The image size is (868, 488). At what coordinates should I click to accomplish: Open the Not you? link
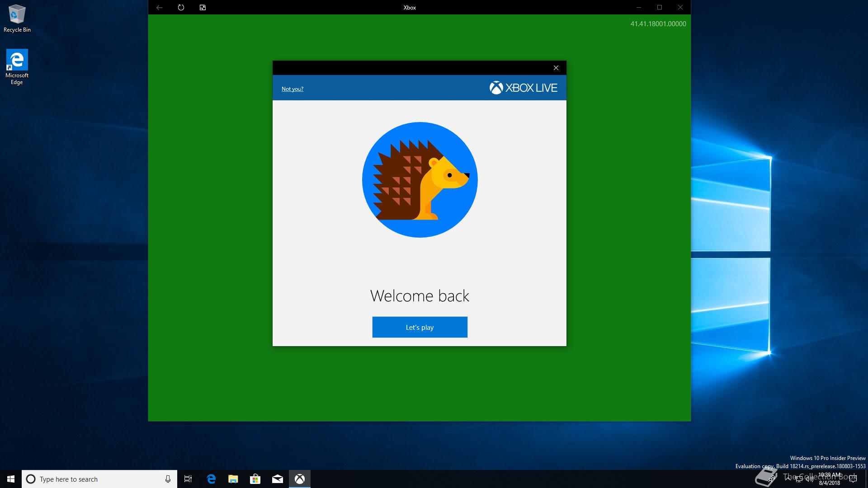(292, 89)
